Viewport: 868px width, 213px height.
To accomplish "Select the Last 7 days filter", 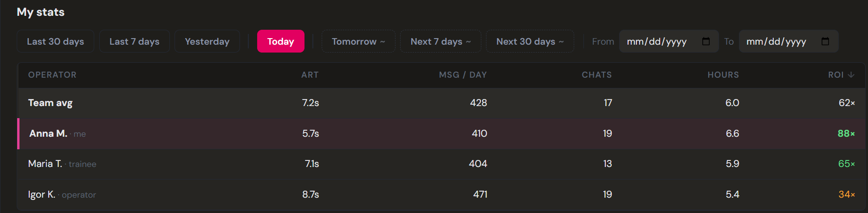I will (x=134, y=41).
